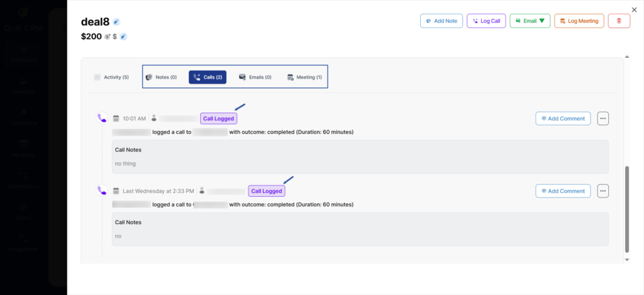Open the three-dot menu for the first call
This screenshot has height=295, width=644.
tap(602, 118)
